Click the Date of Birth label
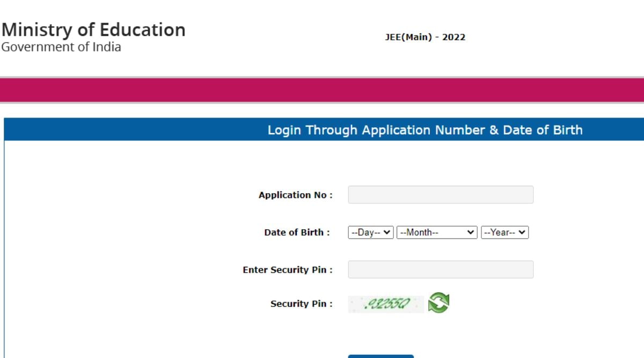Image resolution: width=644 pixels, height=358 pixels. (x=297, y=232)
